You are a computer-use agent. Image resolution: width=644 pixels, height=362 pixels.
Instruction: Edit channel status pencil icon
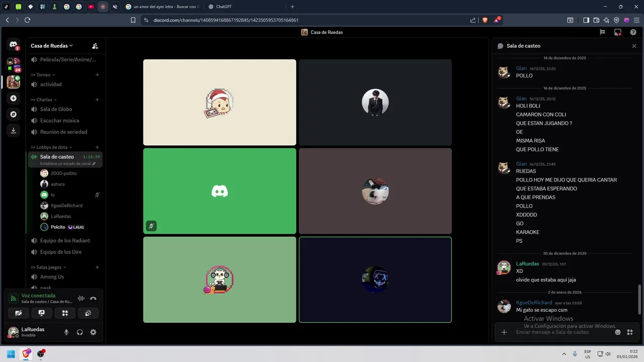click(94, 163)
